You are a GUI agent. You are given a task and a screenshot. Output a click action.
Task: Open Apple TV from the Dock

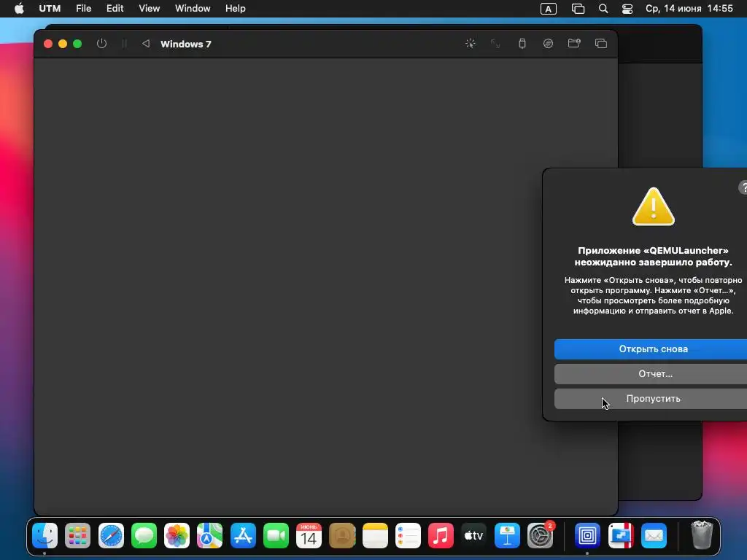point(474,536)
